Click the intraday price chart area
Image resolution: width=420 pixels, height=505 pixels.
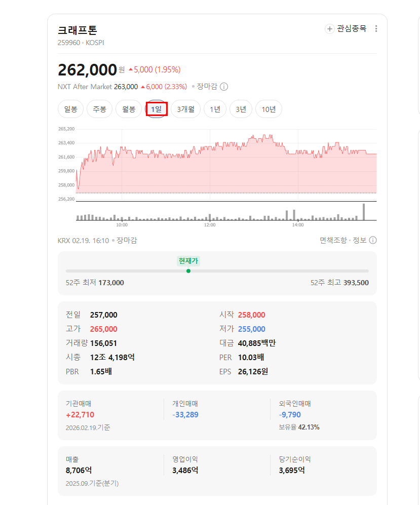tap(226, 164)
